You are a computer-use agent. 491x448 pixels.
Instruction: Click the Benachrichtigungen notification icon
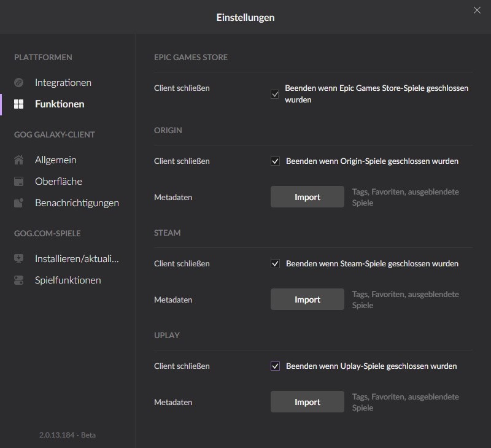(19, 203)
